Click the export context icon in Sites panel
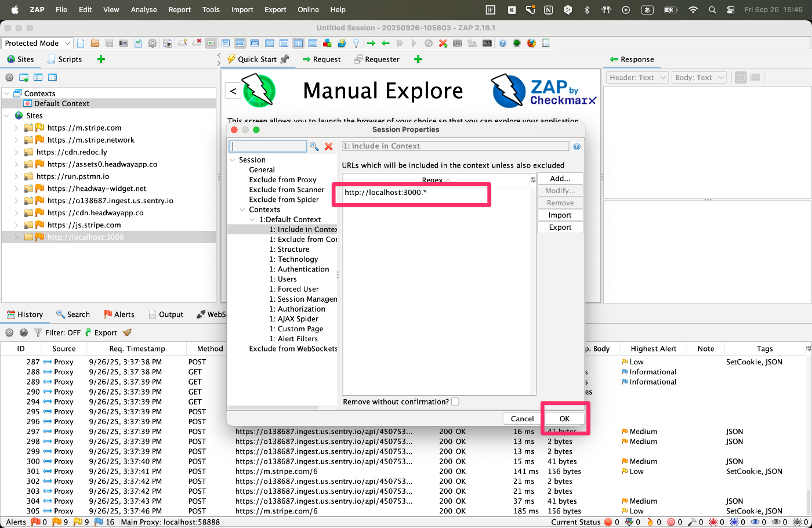812x528 pixels. [52, 77]
